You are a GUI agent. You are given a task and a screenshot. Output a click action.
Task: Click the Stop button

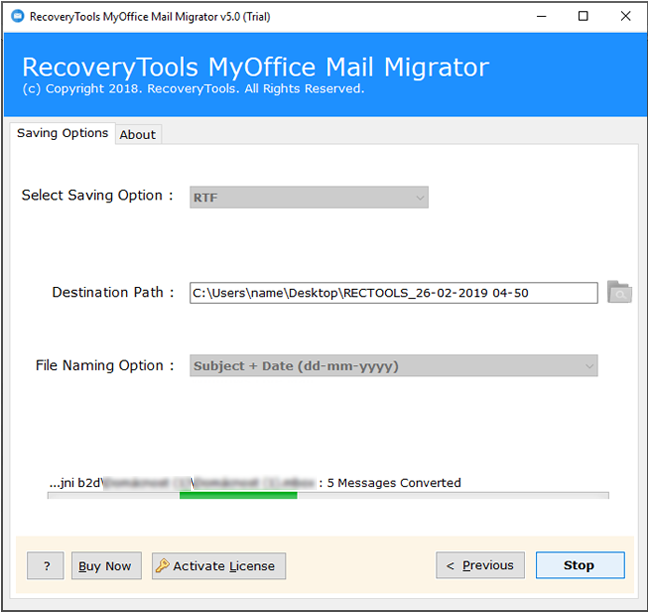click(580, 565)
